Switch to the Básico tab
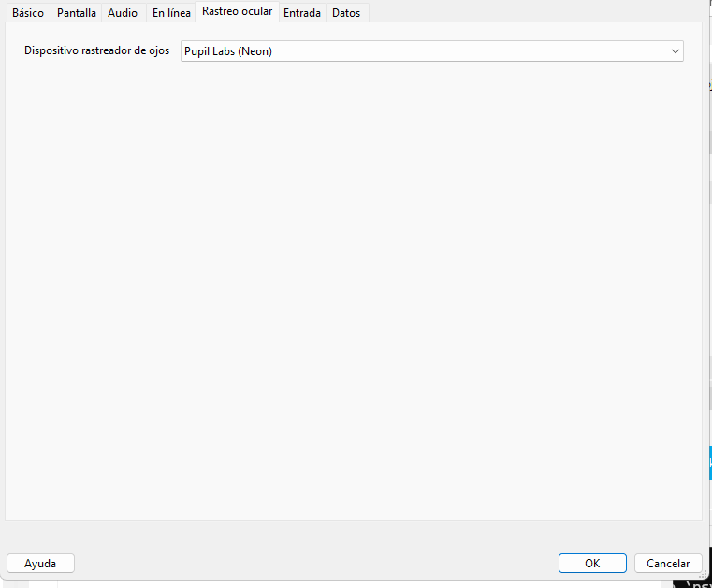The image size is (712, 588). point(28,13)
